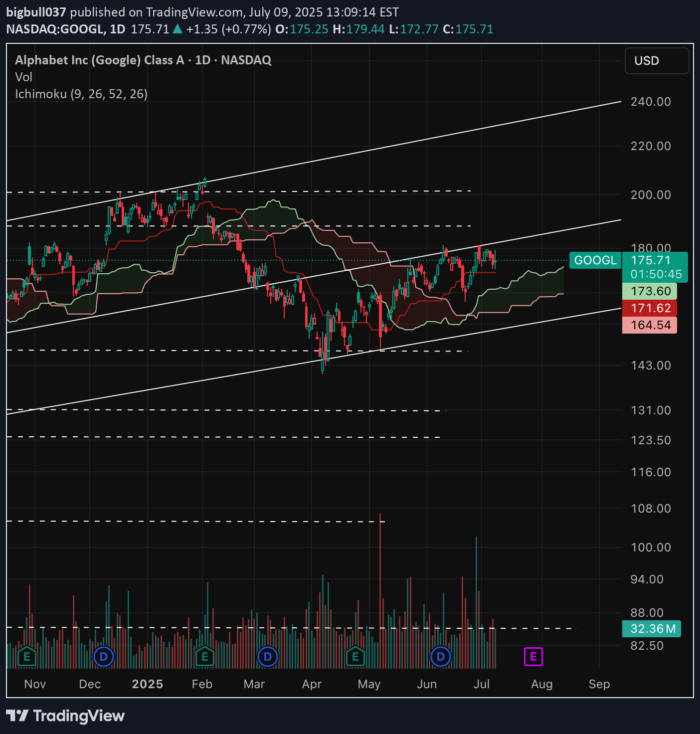Image resolution: width=700 pixels, height=734 pixels.
Task: Click the 2025 label on time axis
Action: pos(147,684)
